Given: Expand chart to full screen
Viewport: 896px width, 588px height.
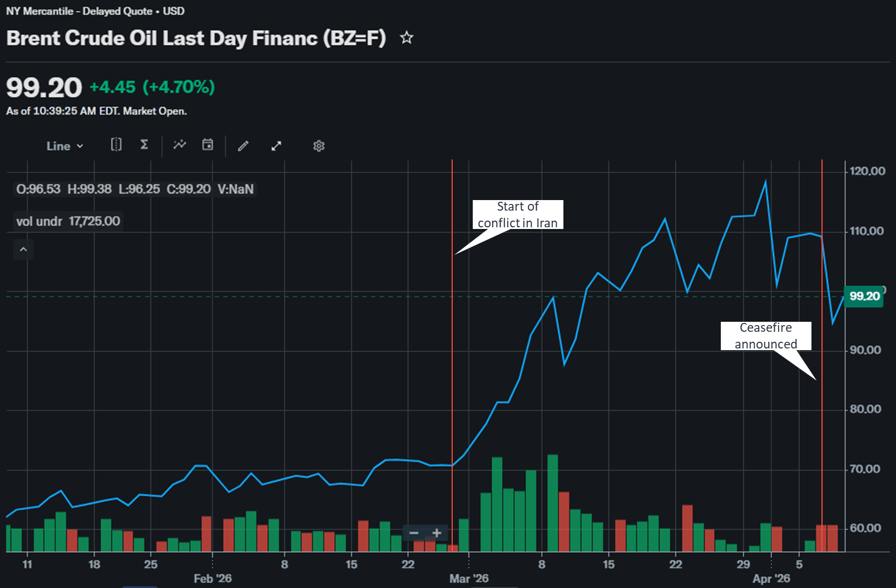Looking at the screenshot, I should pyautogui.click(x=276, y=146).
